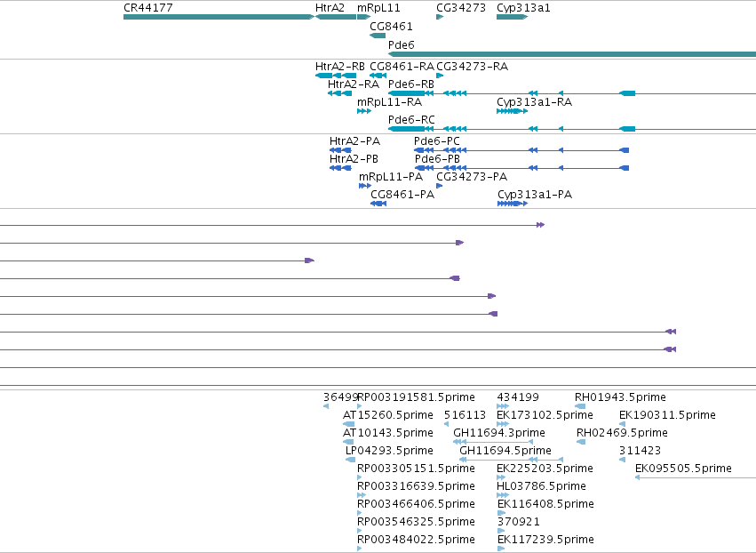This screenshot has height=553, width=756.
Task: Click the mRpL11-PA protein label
Action: 391,177
